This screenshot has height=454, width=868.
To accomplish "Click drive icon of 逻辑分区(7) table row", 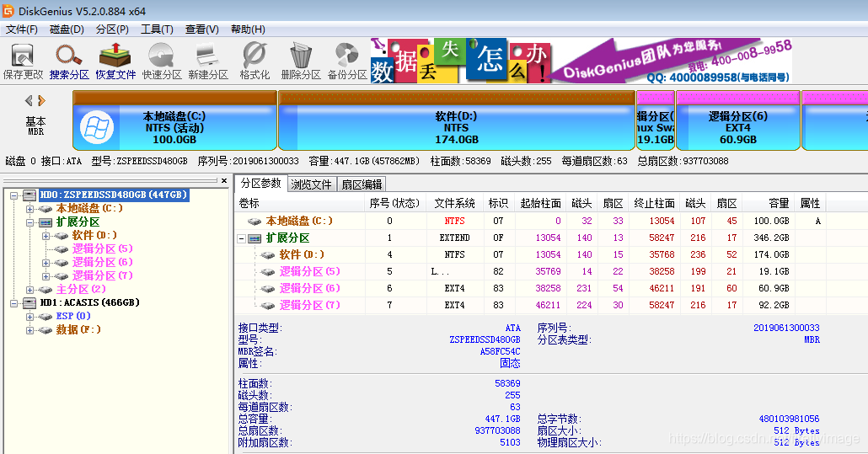I will (x=268, y=305).
